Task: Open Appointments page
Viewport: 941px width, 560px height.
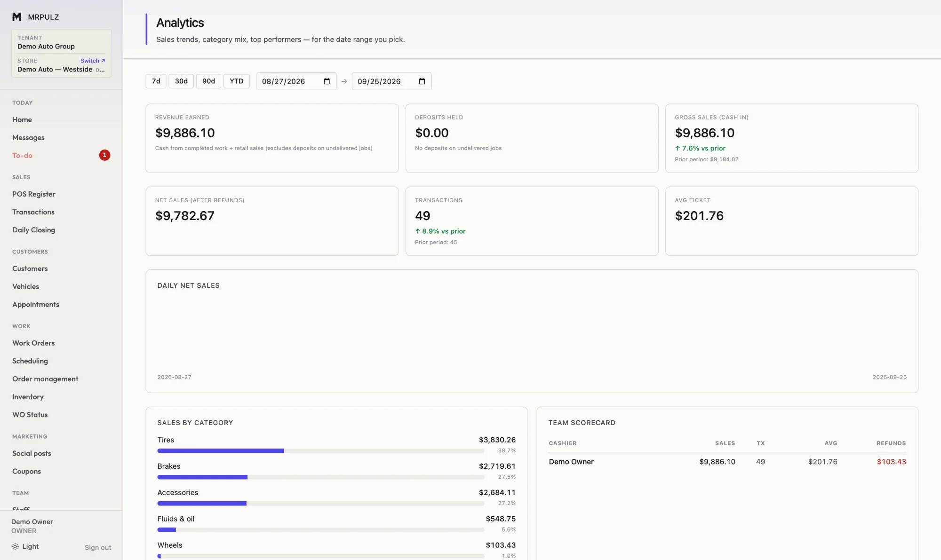Action: click(36, 304)
